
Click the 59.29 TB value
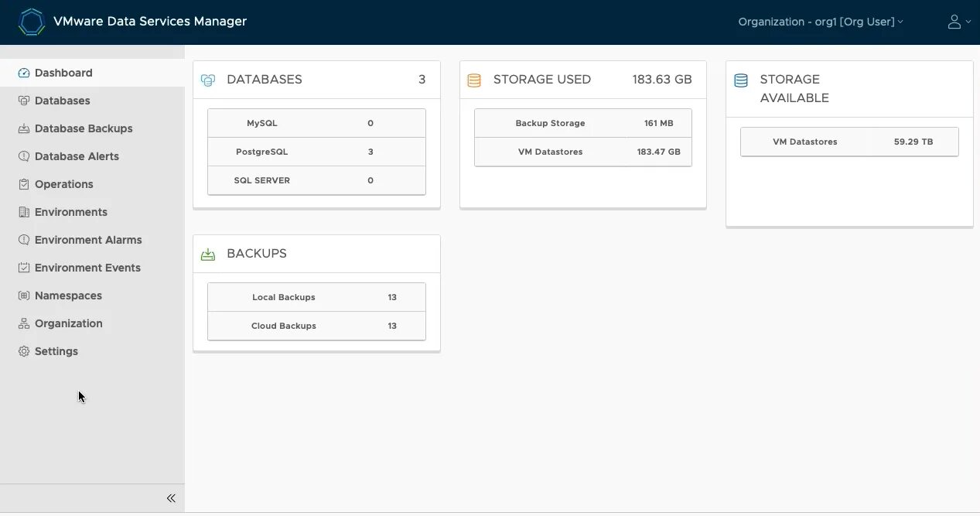pos(913,142)
